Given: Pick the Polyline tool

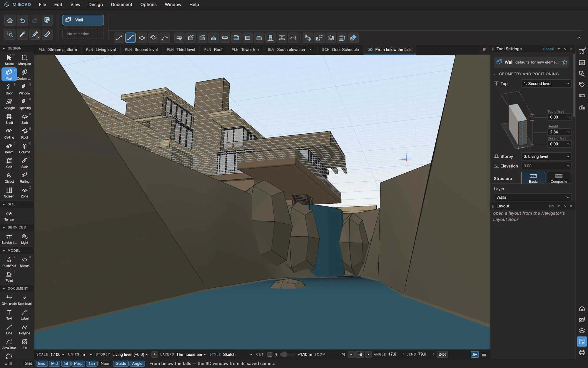Looking at the screenshot, I should coord(24,329).
